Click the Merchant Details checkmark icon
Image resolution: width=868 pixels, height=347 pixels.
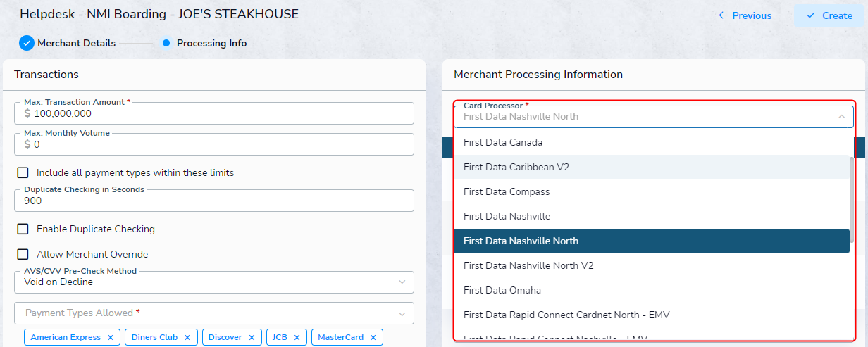click(x=27, y=43)
